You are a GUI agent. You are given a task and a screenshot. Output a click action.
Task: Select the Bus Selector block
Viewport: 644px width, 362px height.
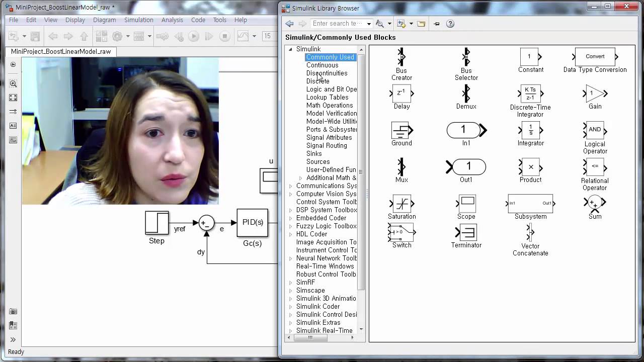click(466, 57)
